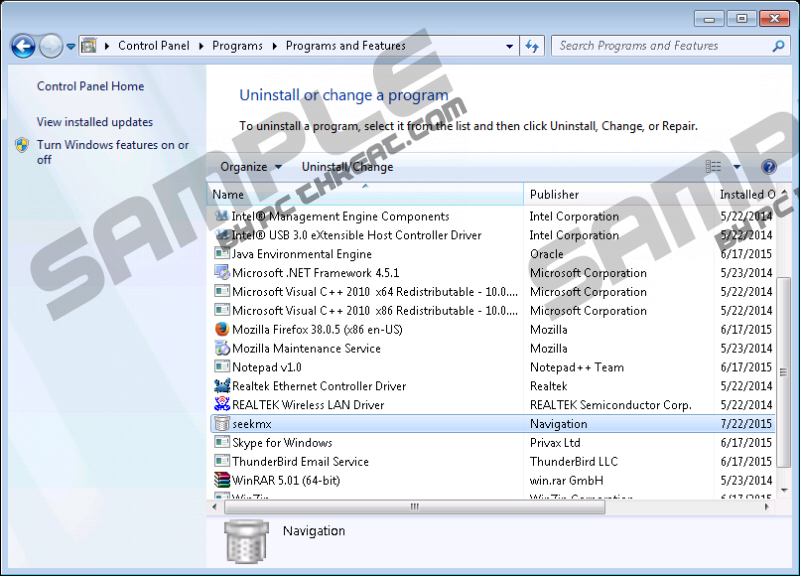
Task: Click the WinRAR 5.01 program icon
Action: coord(222,481)
